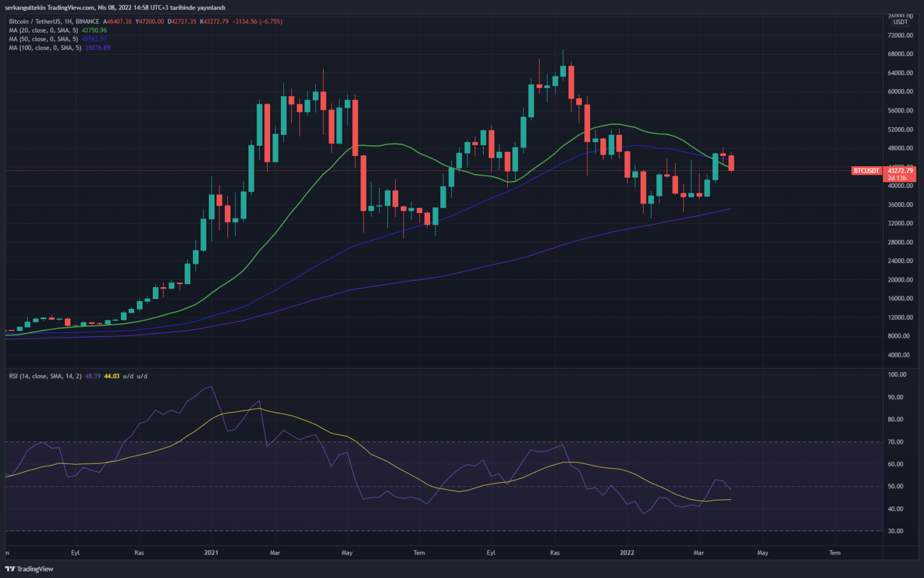Select the MA 50 indicator legend

pos(45,39)
